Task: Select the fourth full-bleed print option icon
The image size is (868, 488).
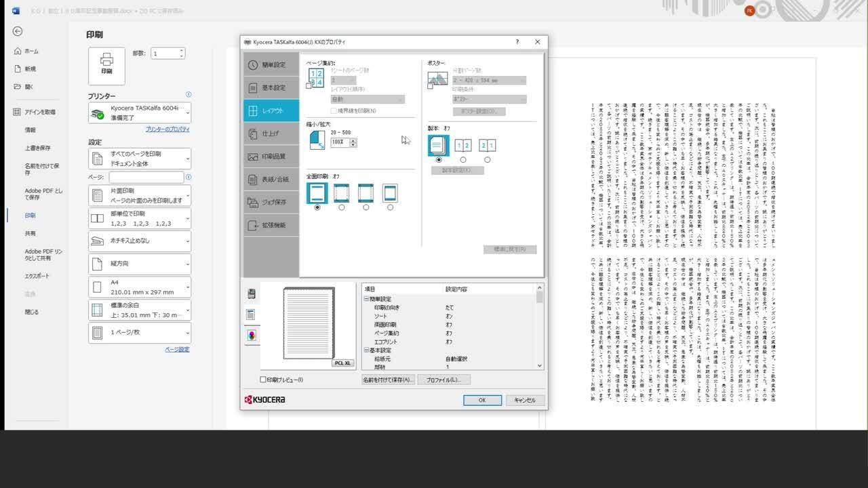Action: click(390, 193)
